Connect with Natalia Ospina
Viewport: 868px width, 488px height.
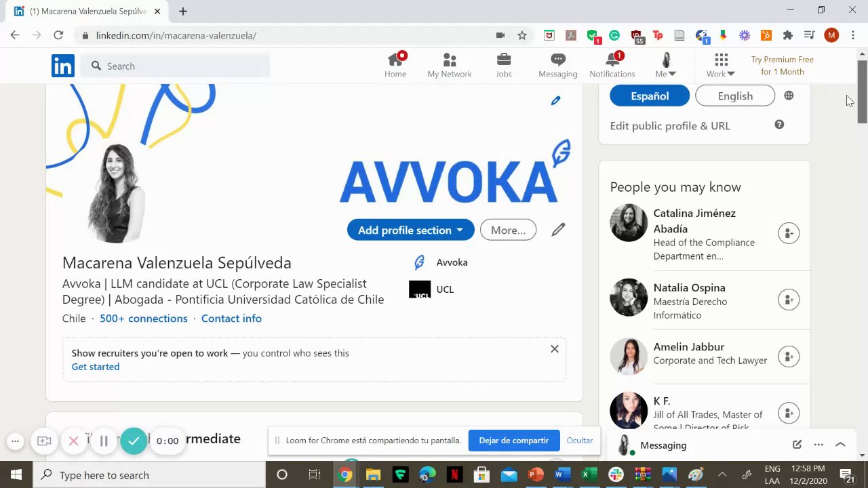(x=789, y=300)
